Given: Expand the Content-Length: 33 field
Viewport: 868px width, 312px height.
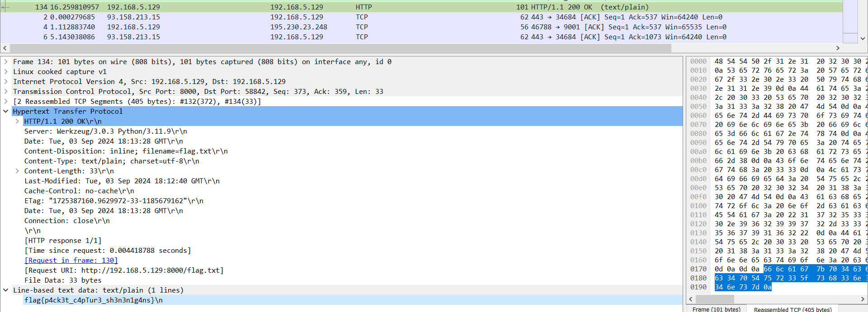Looking at the screenshot, I should tap(17, 171).
